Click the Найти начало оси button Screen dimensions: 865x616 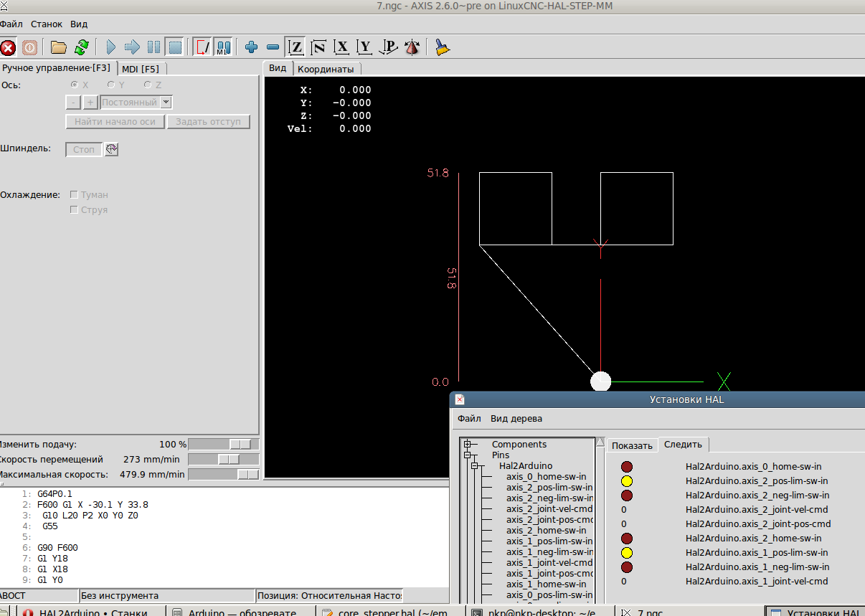click(115, 122)
